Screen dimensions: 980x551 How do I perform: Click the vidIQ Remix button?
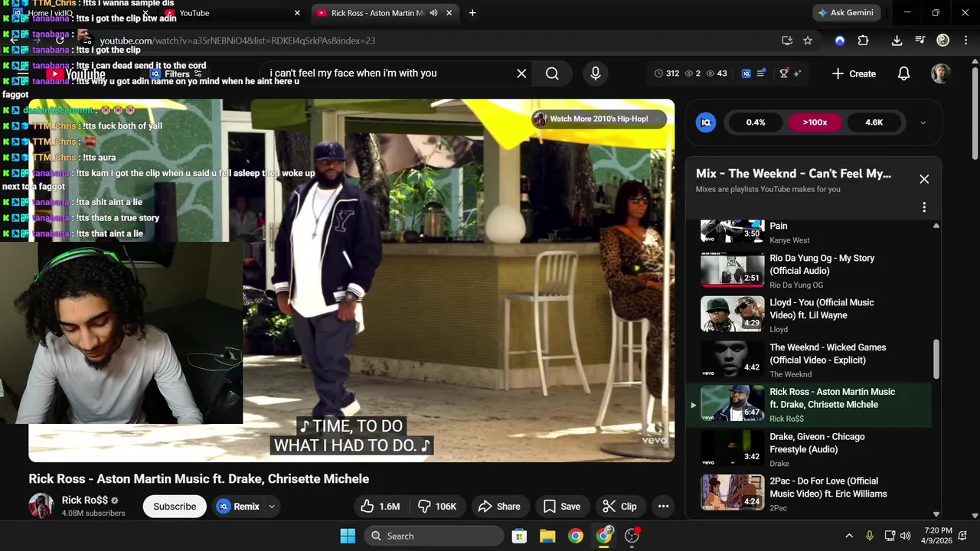click(x=239, y=507)
